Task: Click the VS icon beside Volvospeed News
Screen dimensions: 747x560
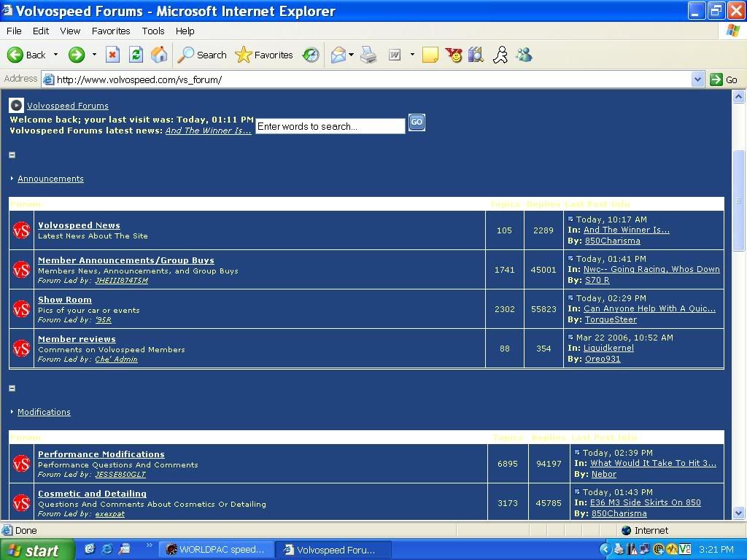Action: 21,230
